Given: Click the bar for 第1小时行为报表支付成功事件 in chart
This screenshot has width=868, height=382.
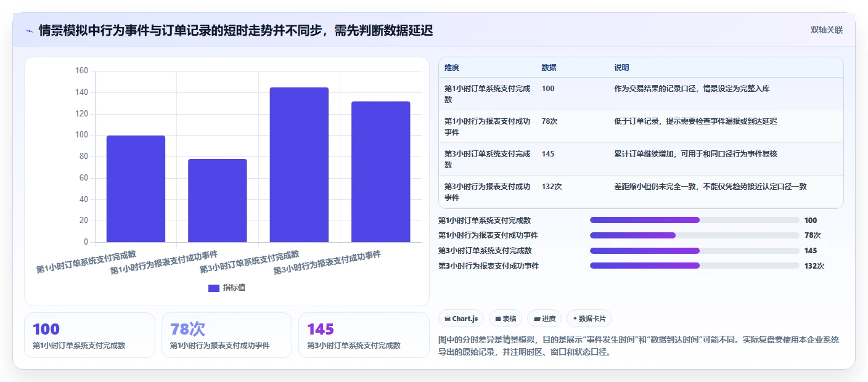Looking at the screenshot, I should 218,200.
